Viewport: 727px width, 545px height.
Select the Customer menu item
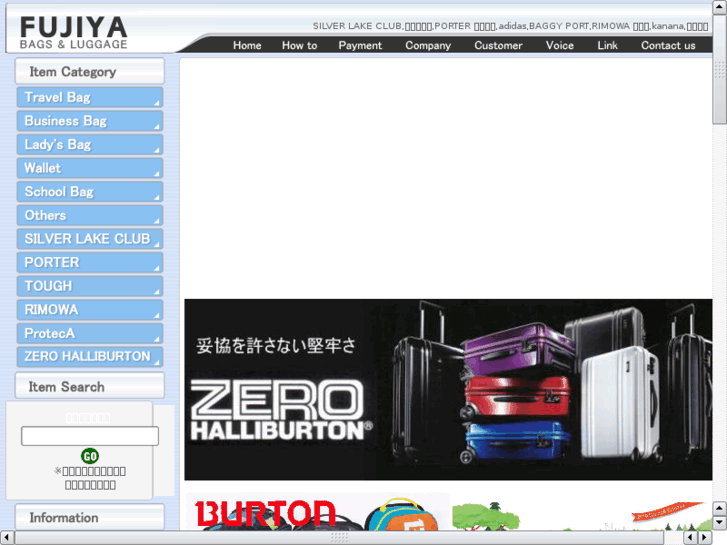click(498, 45)
